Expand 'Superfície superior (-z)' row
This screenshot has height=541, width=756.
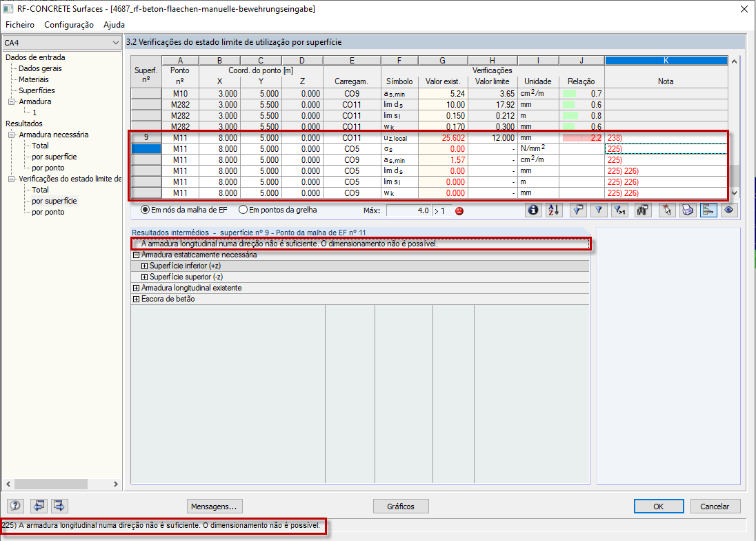pos(144,277)
